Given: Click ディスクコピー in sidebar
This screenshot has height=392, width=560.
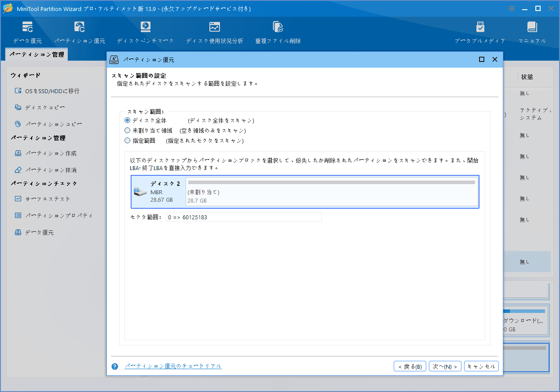Looking at the screenshot, I should (40, 108).
